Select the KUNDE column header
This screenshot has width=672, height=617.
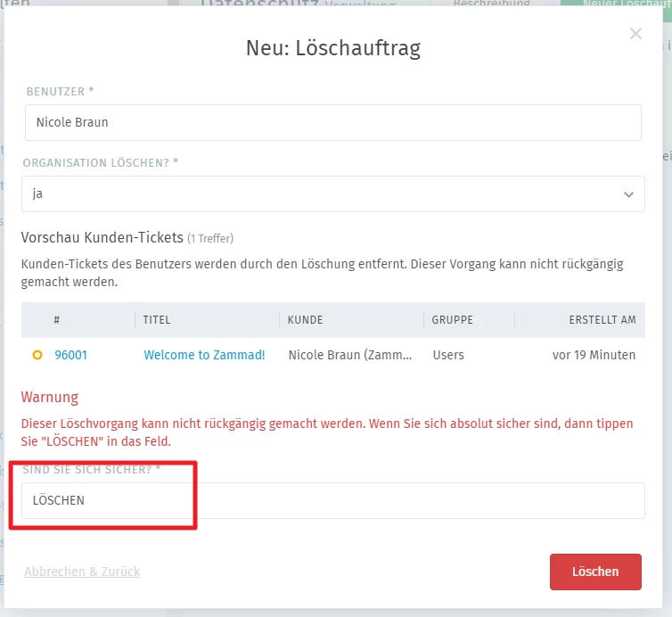pyautogui.click(x=306, y=319)
